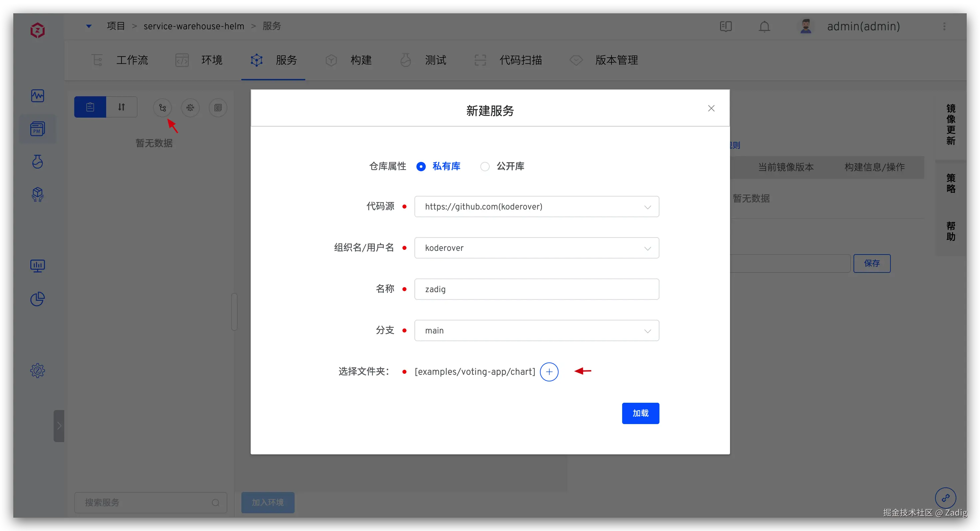Switch to the 服务 tab

tap(274, 60)
